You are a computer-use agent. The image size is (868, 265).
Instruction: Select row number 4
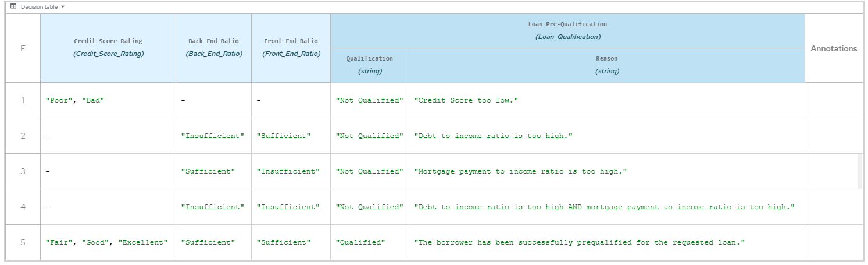23,207
